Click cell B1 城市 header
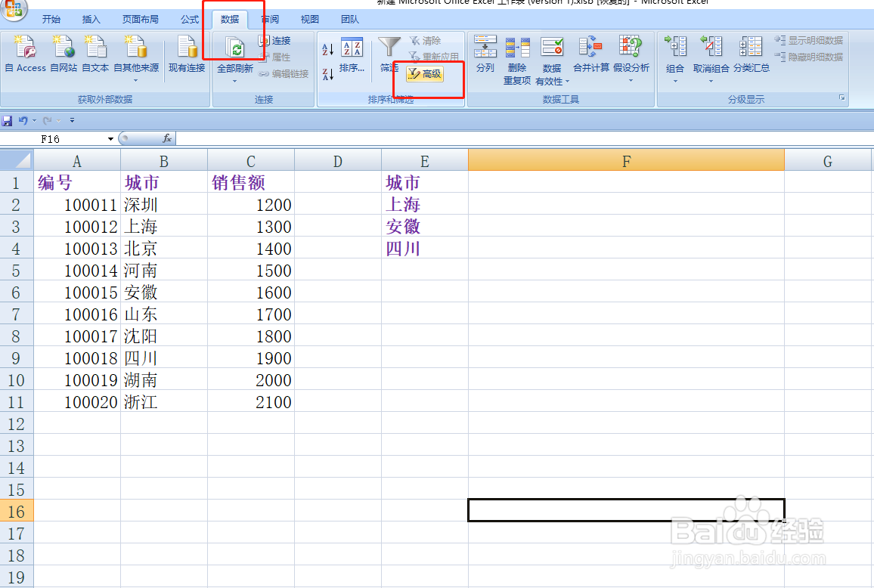The height and width of the screenshot is (588, 874). pyautogui.click(x=164, y=182)
